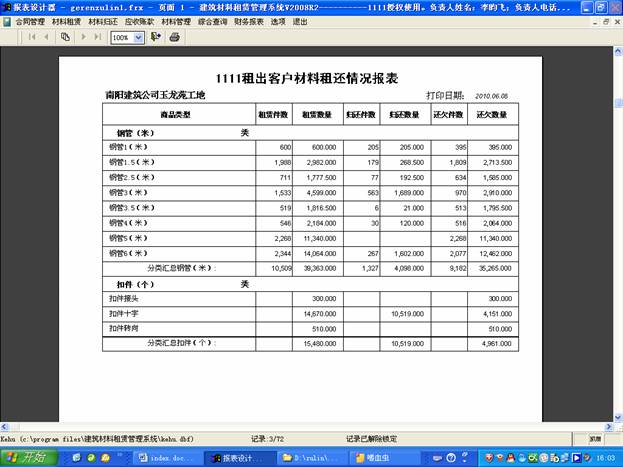Click the 退出 menu item
Image resolution: width=623 pixels, height=467 pixels.
click(300, 20)
